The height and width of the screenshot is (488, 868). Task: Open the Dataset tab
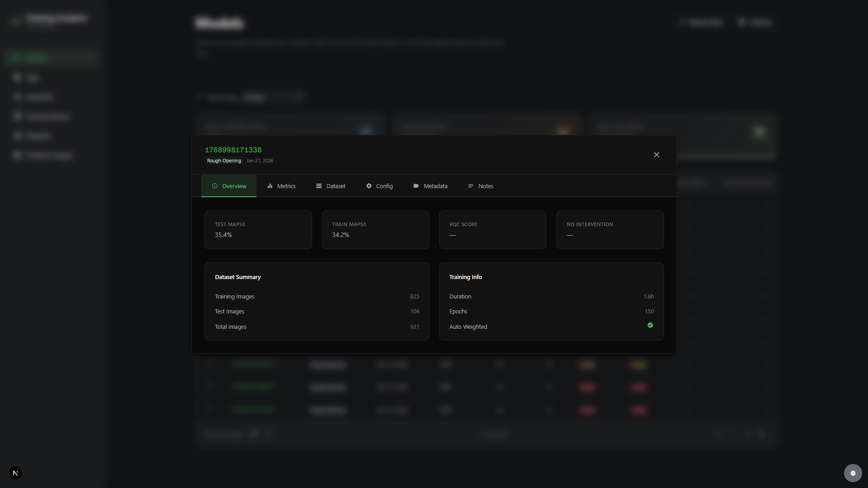(331, 186)
